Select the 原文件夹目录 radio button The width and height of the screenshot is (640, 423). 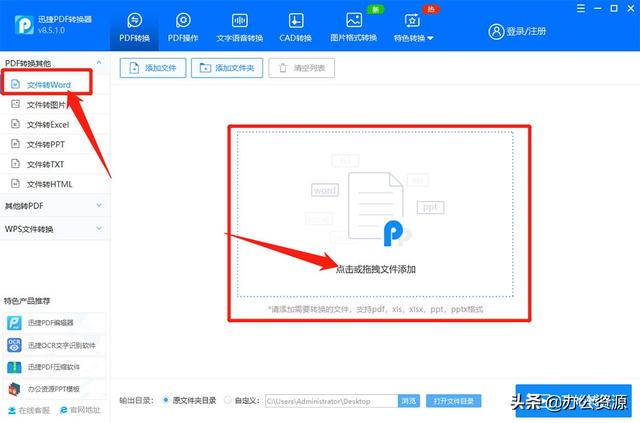click(165, 400)
